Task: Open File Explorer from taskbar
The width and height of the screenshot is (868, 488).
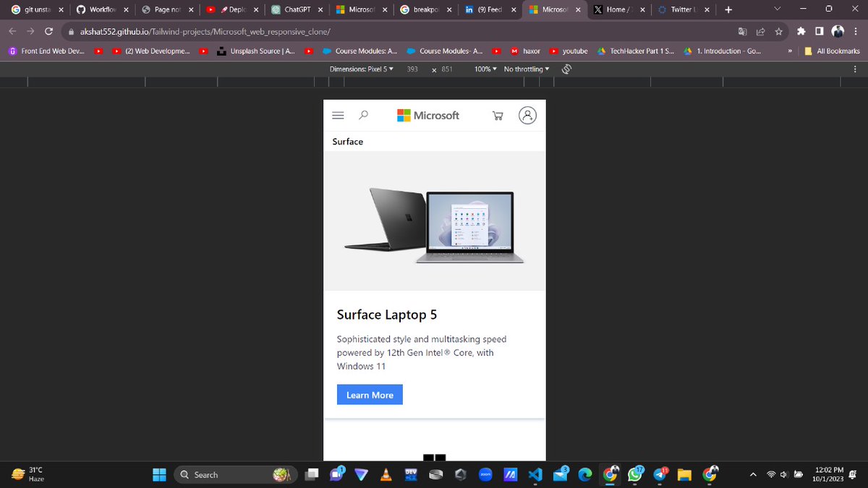Action: (x=684, y=474)
